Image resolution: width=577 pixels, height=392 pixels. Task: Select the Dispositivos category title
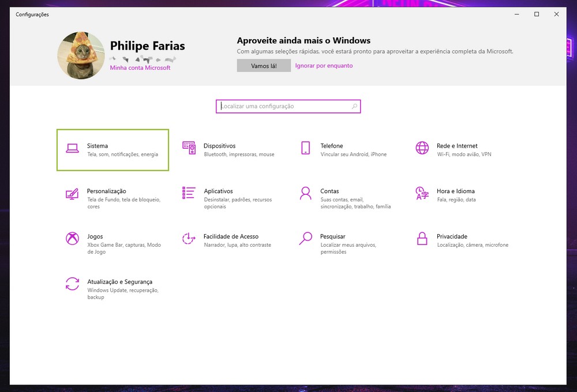220,146
